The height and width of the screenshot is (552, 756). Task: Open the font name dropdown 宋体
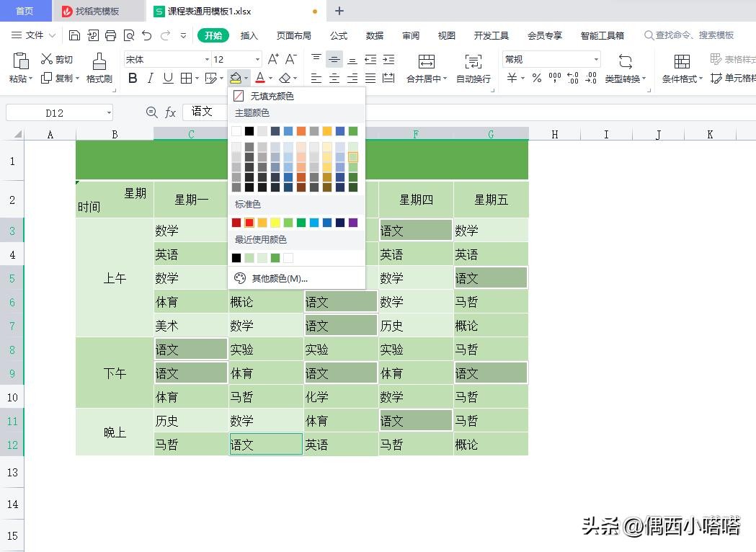tap(207, 59)
